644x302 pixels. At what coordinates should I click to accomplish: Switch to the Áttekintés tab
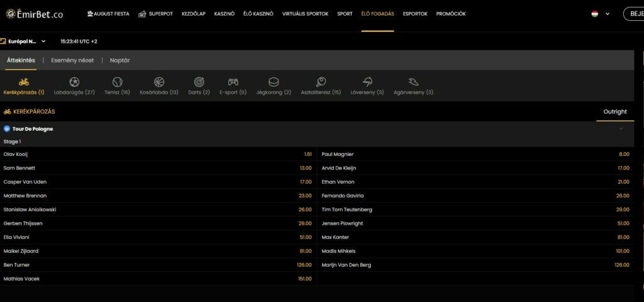pos(21,60)
